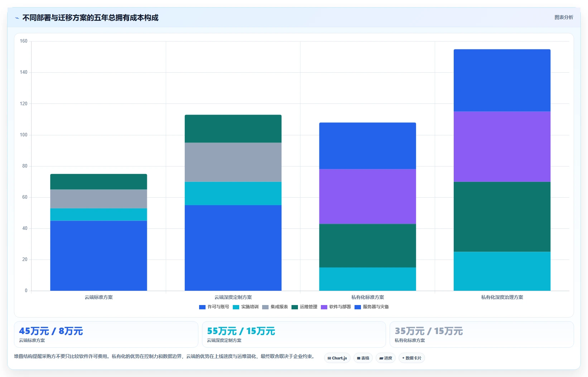Screen dimensions: 588x377
Task: Toggle 服务器与灾备 legend color box
Action: [x=358, y=307]
